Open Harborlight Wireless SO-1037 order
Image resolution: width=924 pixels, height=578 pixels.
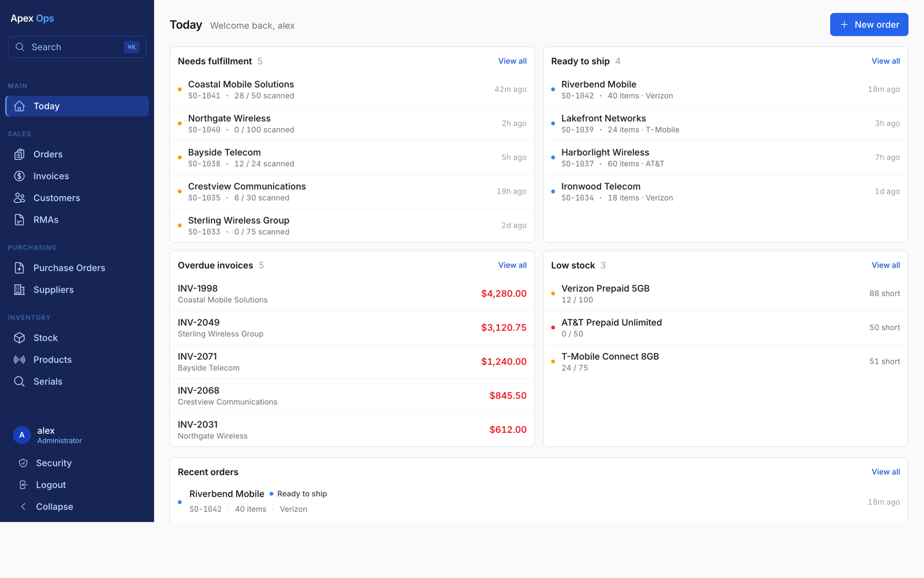725,158
